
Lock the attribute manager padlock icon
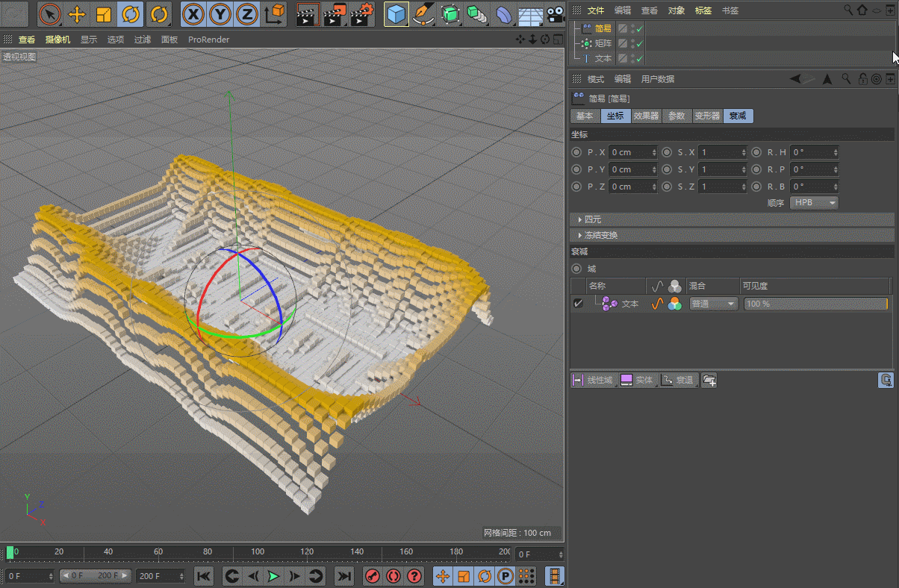click(x=862, y=78)
